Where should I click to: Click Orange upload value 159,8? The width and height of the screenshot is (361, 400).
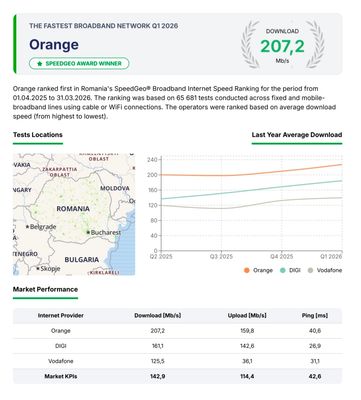coord(247,331)
